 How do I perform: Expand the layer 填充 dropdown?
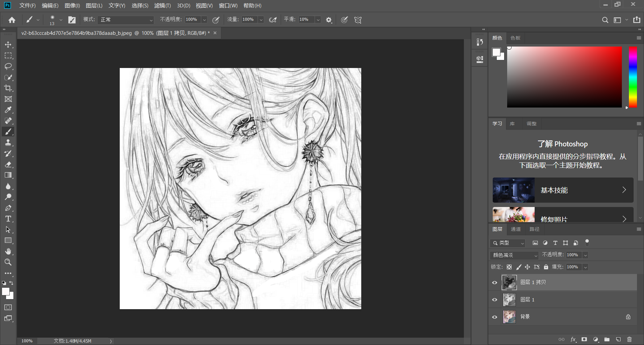tap(585, 267)
